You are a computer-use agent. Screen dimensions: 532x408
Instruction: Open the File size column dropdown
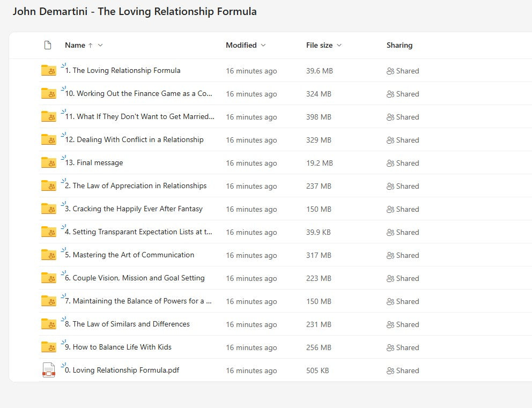pyautogui.click(x=339, y=45)
